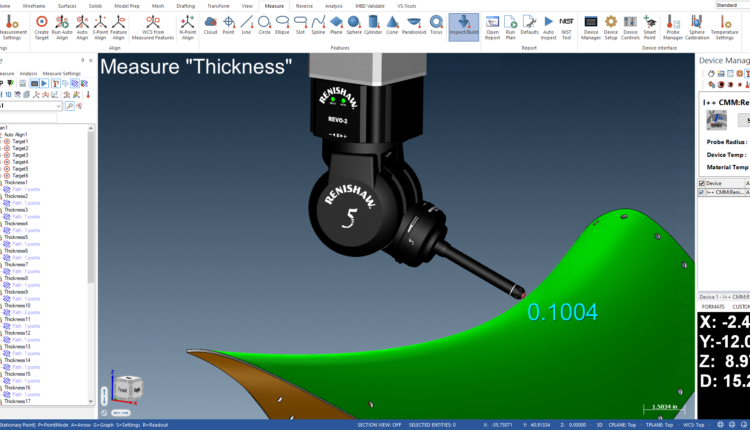Image resolution: width=750 pixels, height=430 pixels.
Task: Open the Probe Manager
Action: [x=672, y=25]
